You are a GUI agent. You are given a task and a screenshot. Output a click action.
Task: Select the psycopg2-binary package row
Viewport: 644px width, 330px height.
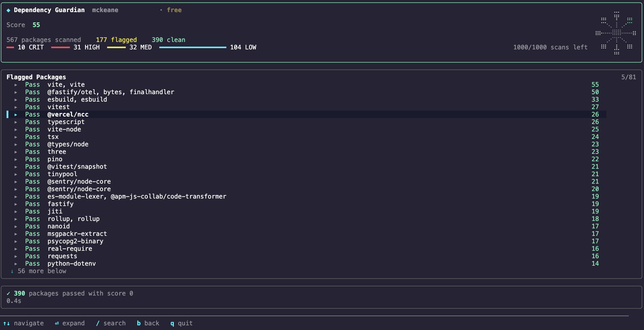tap(306, 241)
